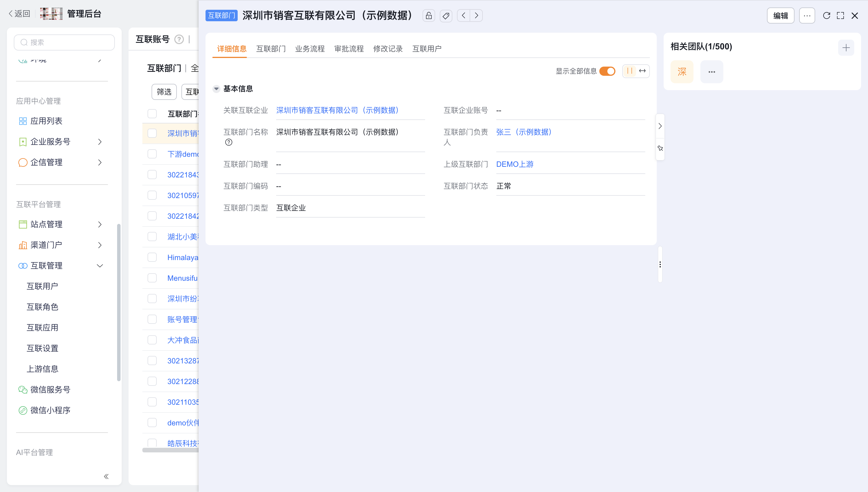Viewport: 868px width, 492px height.
Task: Add a related team member with plus
Action: (x=846, y=48)
